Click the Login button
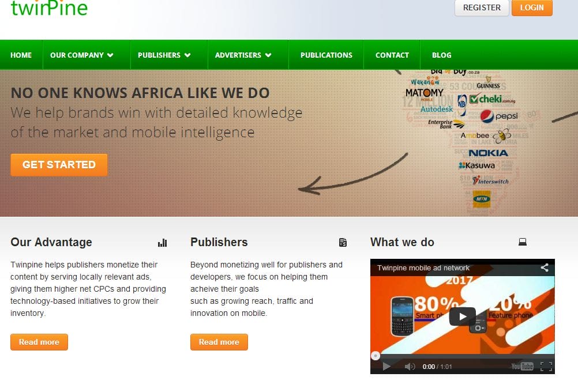Screen dimensions: 578x392 click(532, 7)
